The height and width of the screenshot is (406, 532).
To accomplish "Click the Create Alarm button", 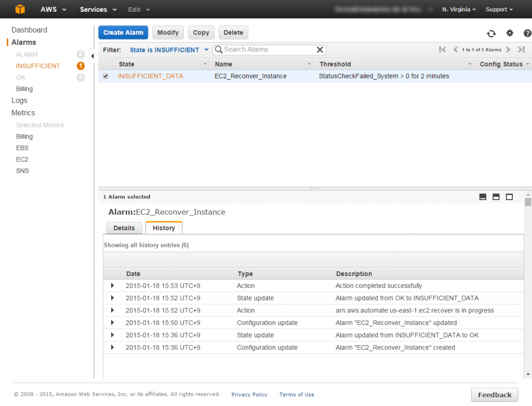I will point(123,32).
